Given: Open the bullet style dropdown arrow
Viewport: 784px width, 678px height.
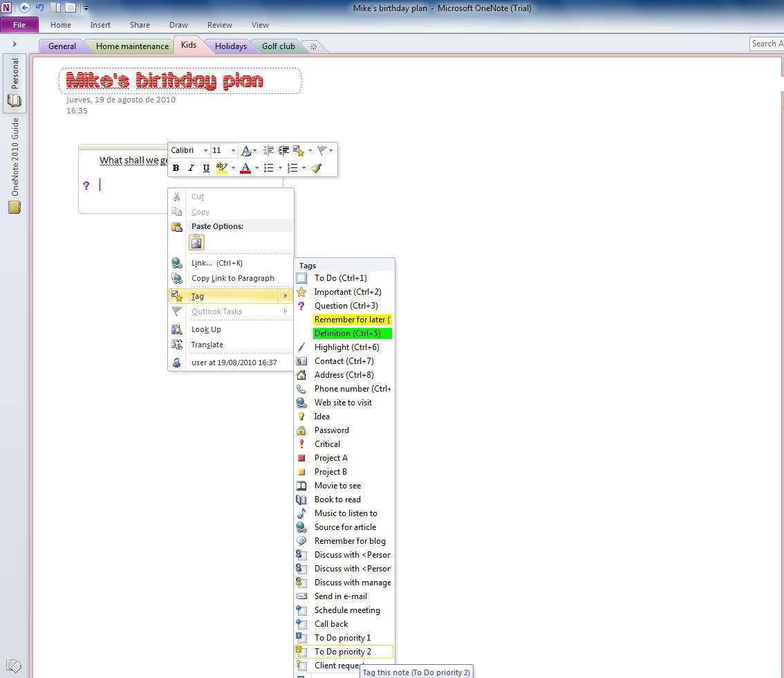Looking at the screenshot, I should click(280, 168).
